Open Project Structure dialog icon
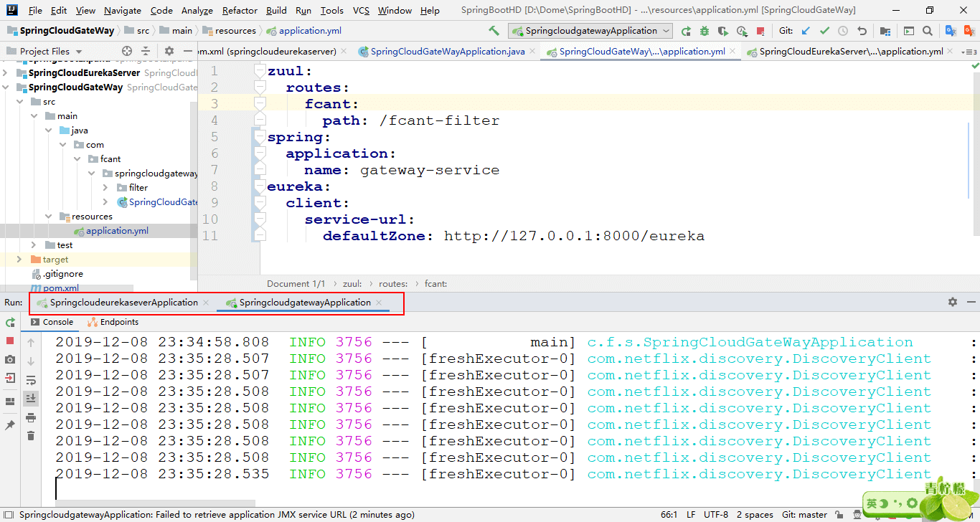Viewport: 980px width, 522px height. (x=885, y=31)
